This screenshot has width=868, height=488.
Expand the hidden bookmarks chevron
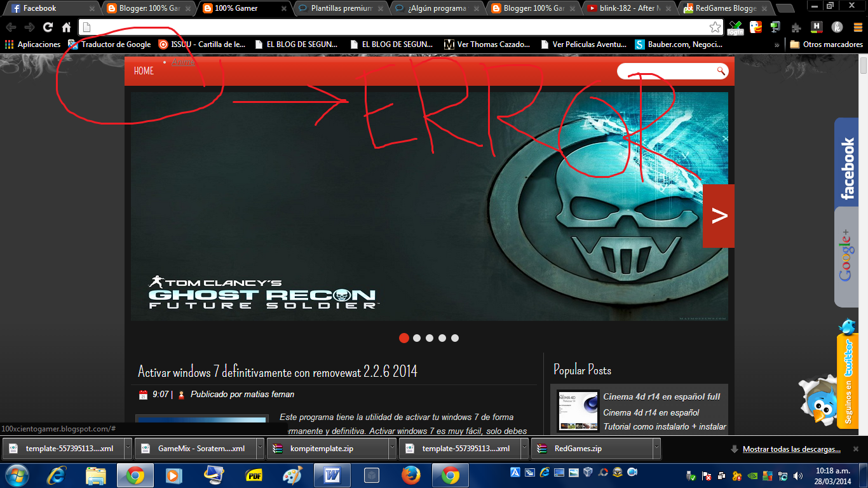(x=776, y=45)
